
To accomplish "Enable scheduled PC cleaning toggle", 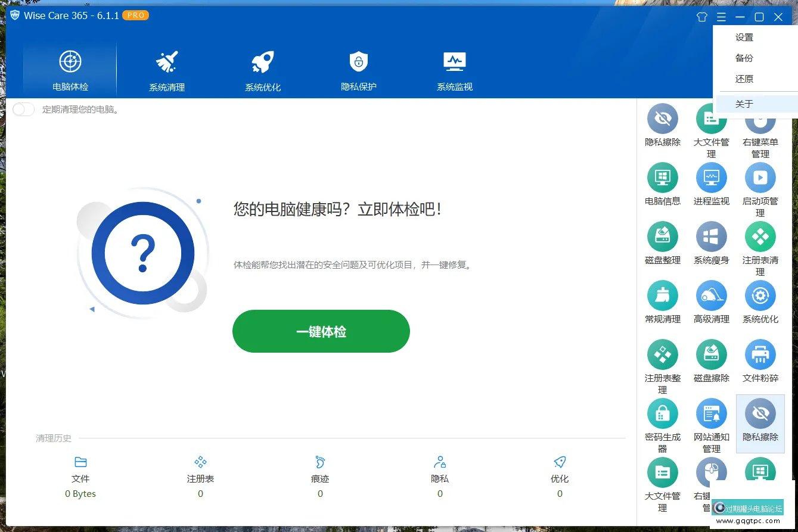I will click(23, 109).
